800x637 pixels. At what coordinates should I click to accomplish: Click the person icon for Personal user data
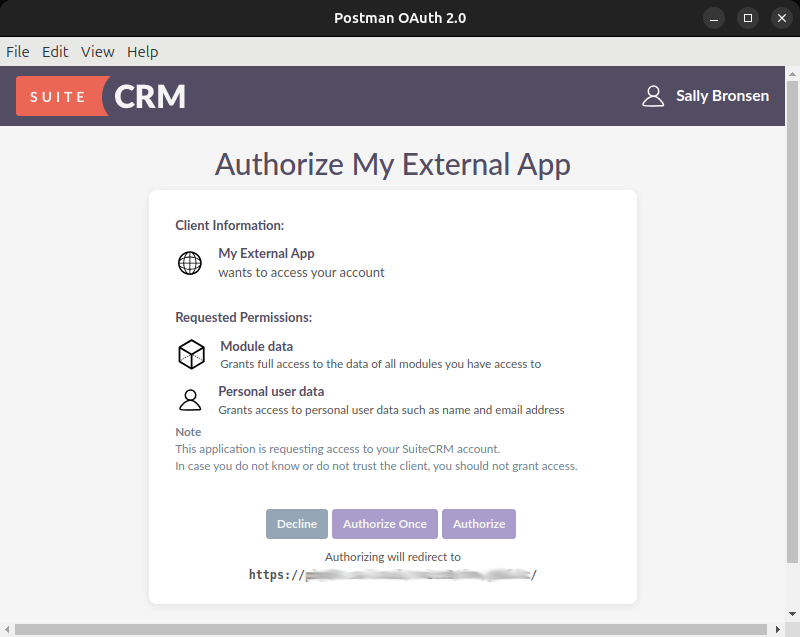191,399
